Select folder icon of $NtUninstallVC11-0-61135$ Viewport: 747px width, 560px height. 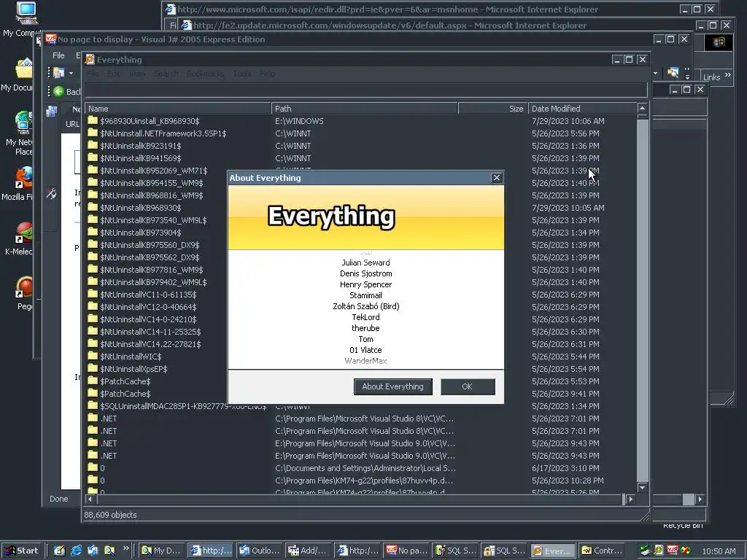[93, 294]
